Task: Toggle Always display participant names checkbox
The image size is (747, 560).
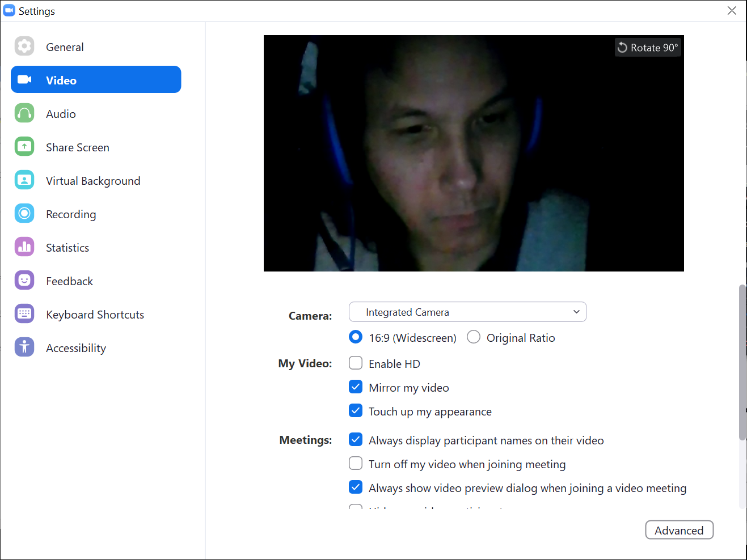Action: pos(356,439)
